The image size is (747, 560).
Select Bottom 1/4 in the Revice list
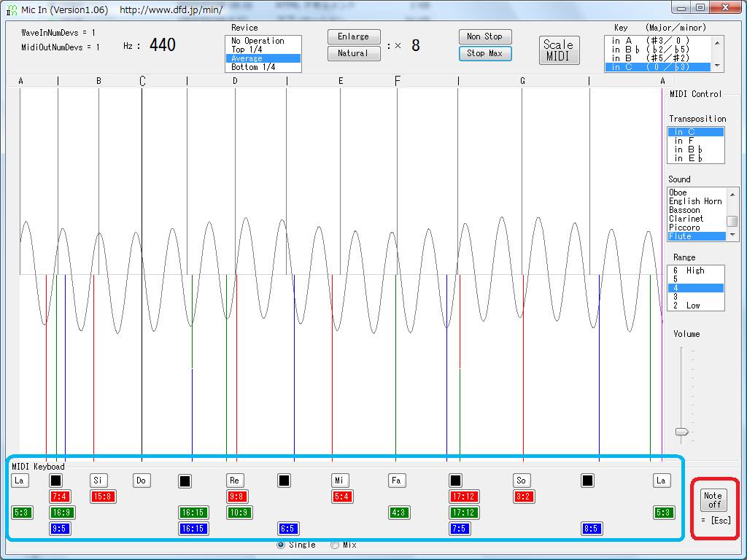coord(263,67)
